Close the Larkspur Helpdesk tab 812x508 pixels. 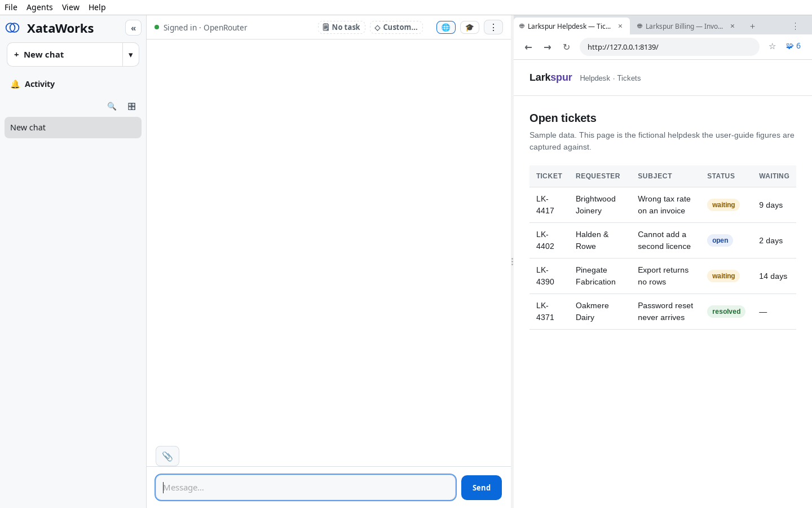coord(620,26)
